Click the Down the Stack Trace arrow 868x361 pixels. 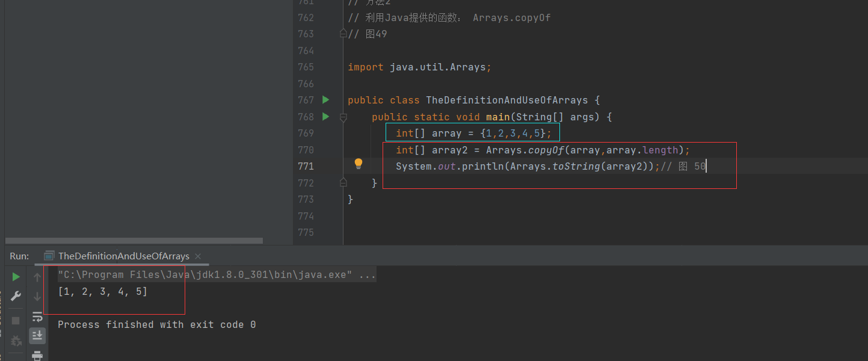(37, 296)
